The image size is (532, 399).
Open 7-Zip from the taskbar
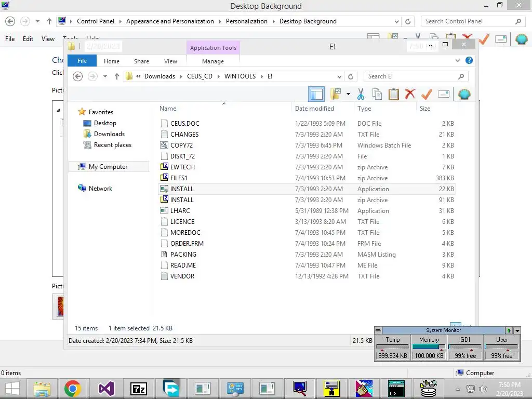tap(139, 389)
